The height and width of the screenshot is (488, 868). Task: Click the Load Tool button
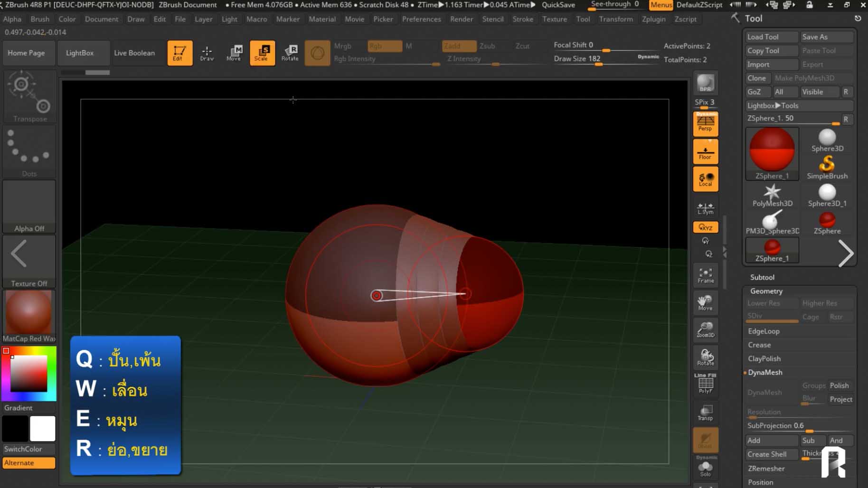770,37
